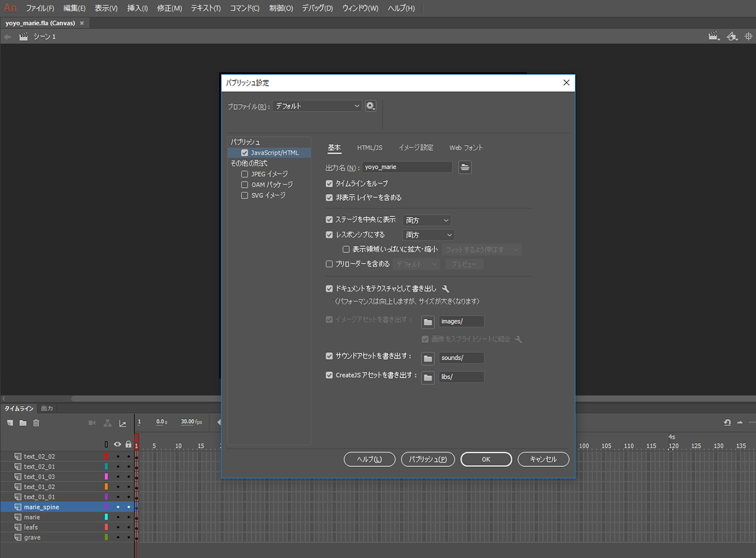The height and width of the screenshot is (558, 756).
Task: Delete the selected layer with trash icon
Action: 36,423
